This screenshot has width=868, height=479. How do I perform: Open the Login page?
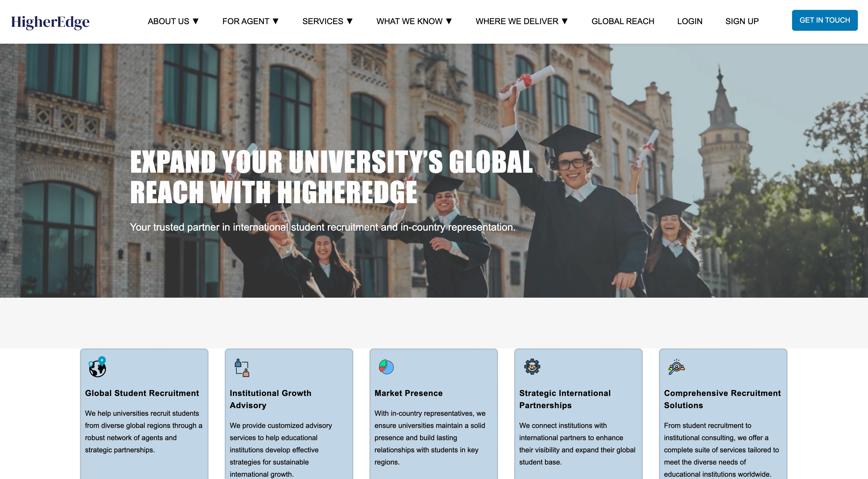tap(689, 21)
